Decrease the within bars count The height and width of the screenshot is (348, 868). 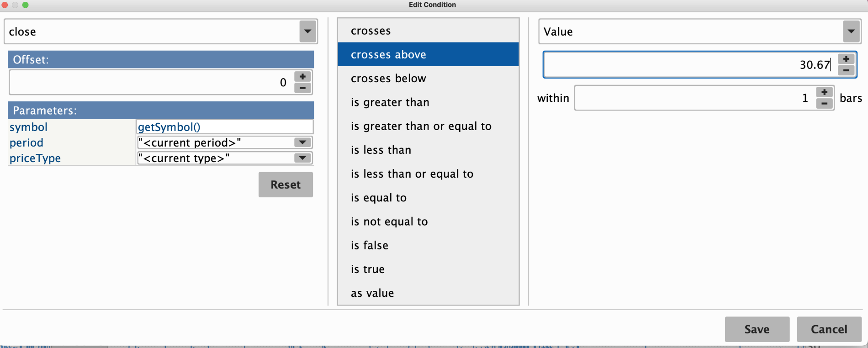pyautogui.click(x=824, y=104)
